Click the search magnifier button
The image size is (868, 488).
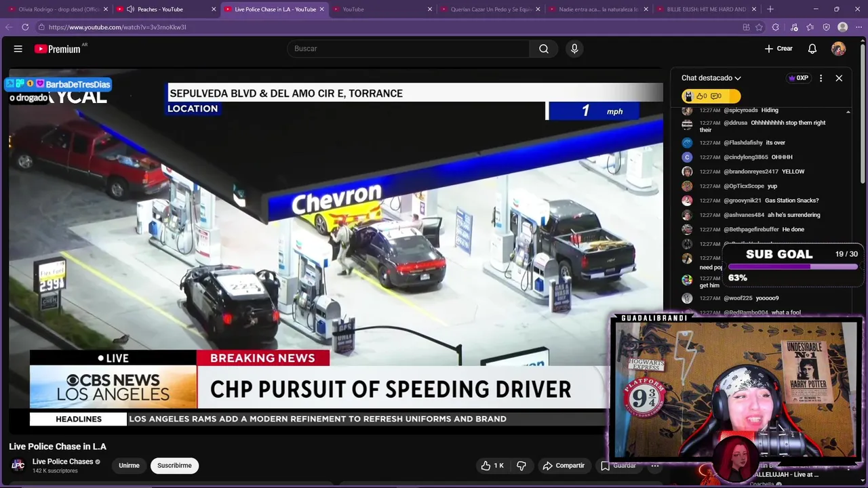pyautogui.click(x=544, y=49)
